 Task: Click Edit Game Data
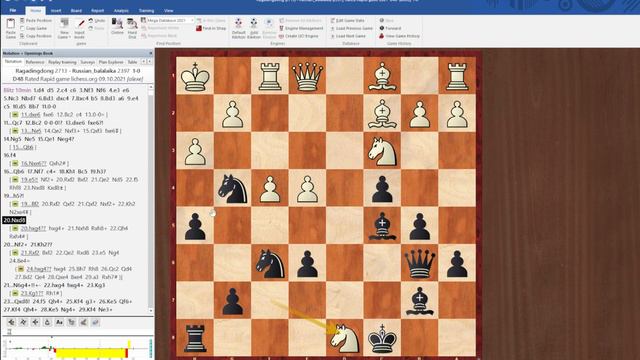[347, 20]
